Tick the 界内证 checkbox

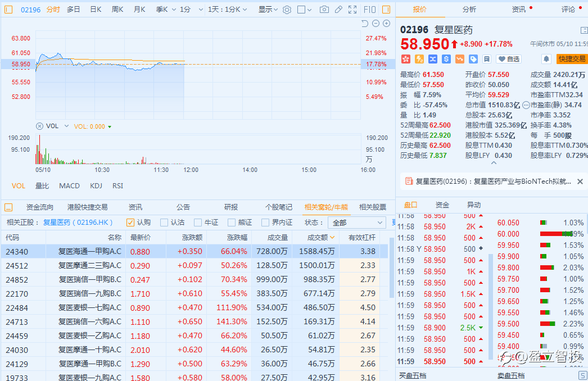(x=265, y=223)
